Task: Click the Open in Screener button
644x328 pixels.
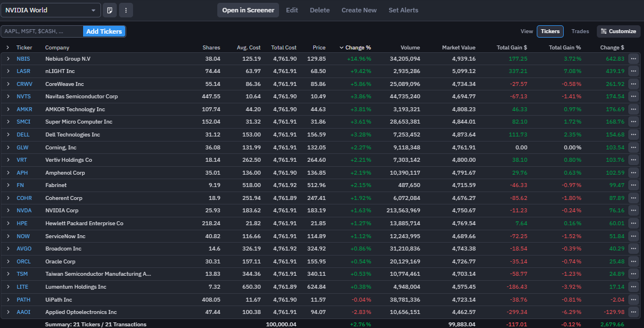Action: 248,10
